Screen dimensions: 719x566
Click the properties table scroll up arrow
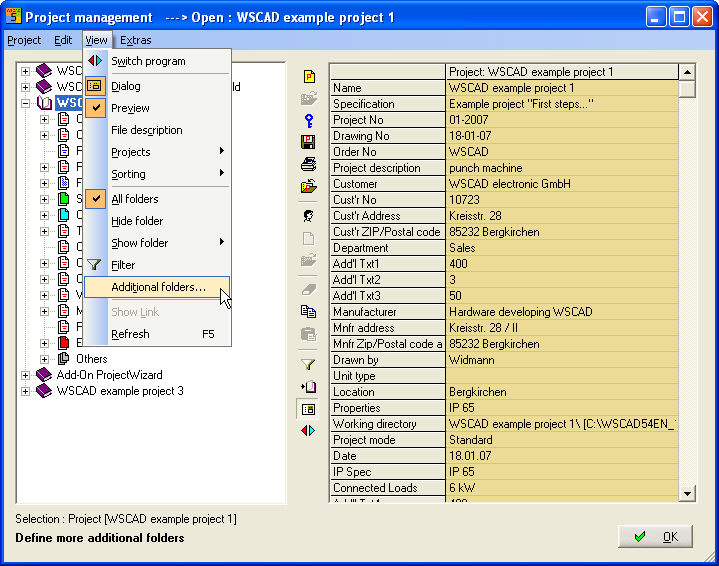pos(687,72)
